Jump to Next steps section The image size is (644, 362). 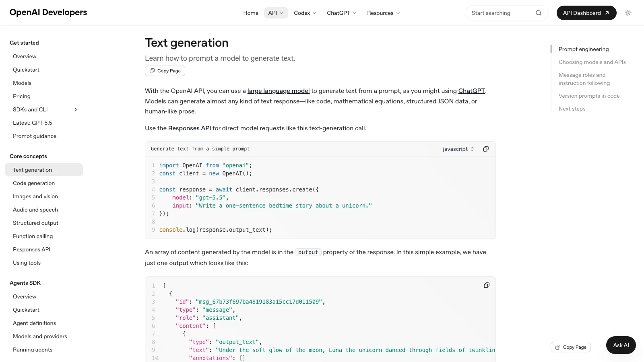click(x=572, y=109)
